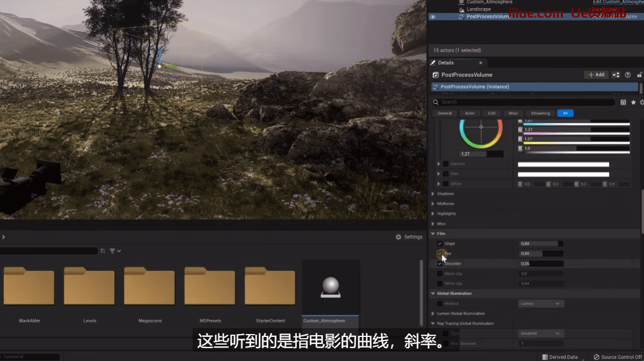Toggle the Slope checkbox
The height and width of the screenshot is (361, 644).
click(440, 244)
